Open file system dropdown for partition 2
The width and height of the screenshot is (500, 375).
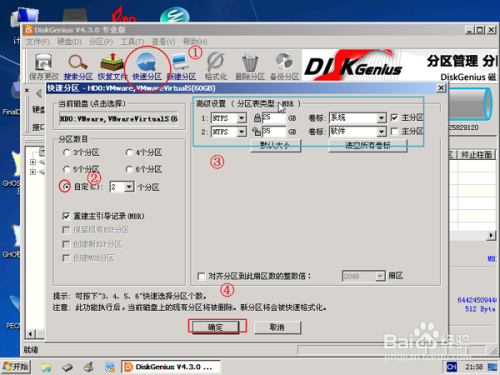[242, 132]
